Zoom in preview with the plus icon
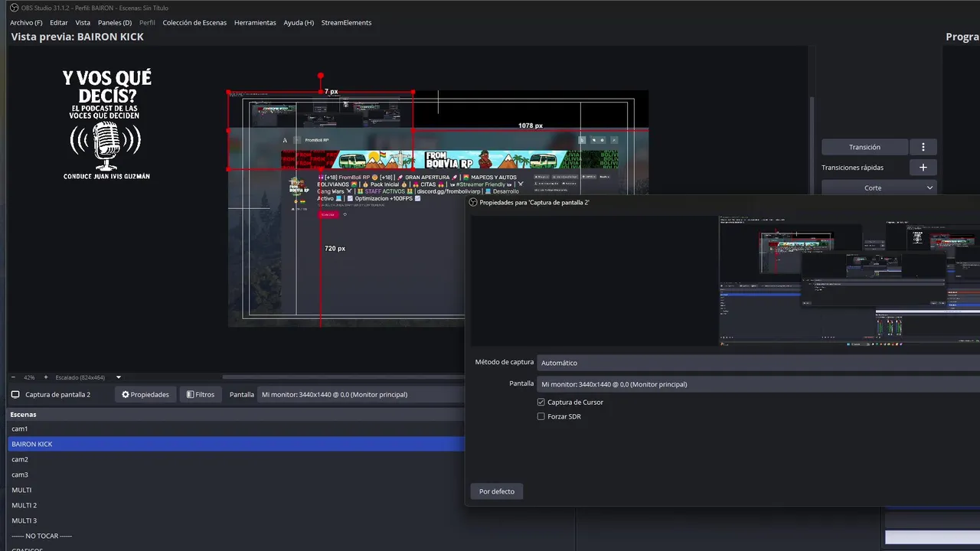Image resolution: width=980 pixels, height=551 pixels. point(45,377)
